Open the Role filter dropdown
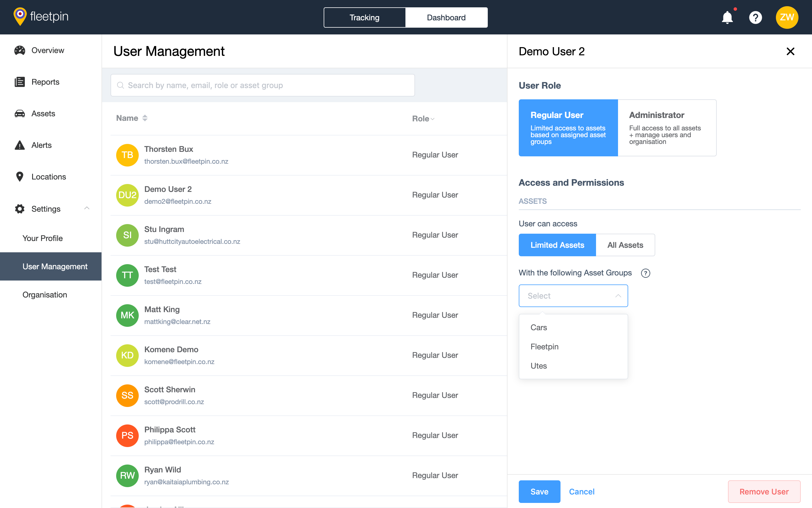Screen dimensions: 812x508 (x=423, y=119)
